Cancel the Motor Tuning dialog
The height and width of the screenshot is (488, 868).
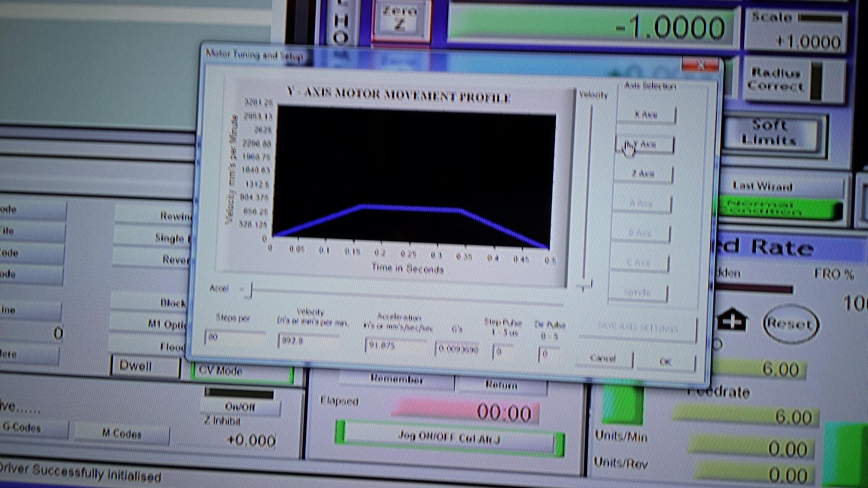pyautogui.click(x=603, y=359)
